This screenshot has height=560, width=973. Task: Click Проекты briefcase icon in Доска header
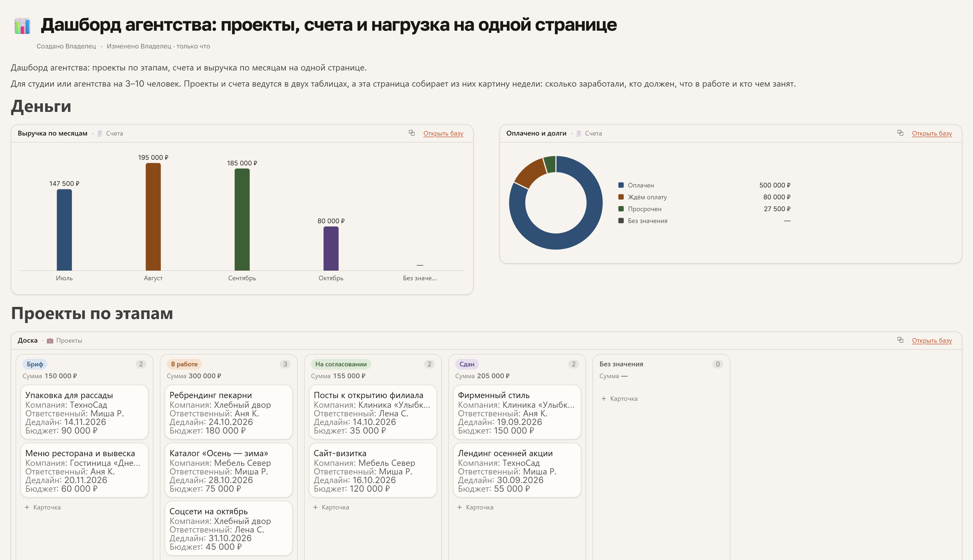click(x=50, y=341)
